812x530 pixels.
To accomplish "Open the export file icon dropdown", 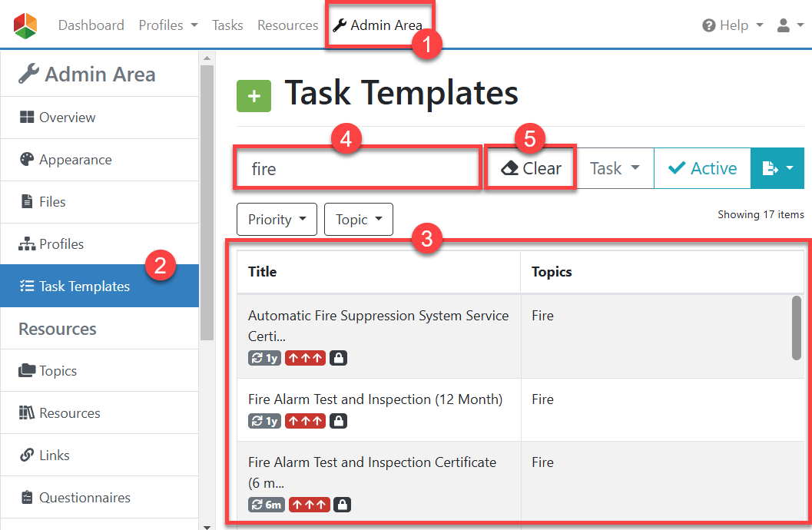I will pos(777,168).
